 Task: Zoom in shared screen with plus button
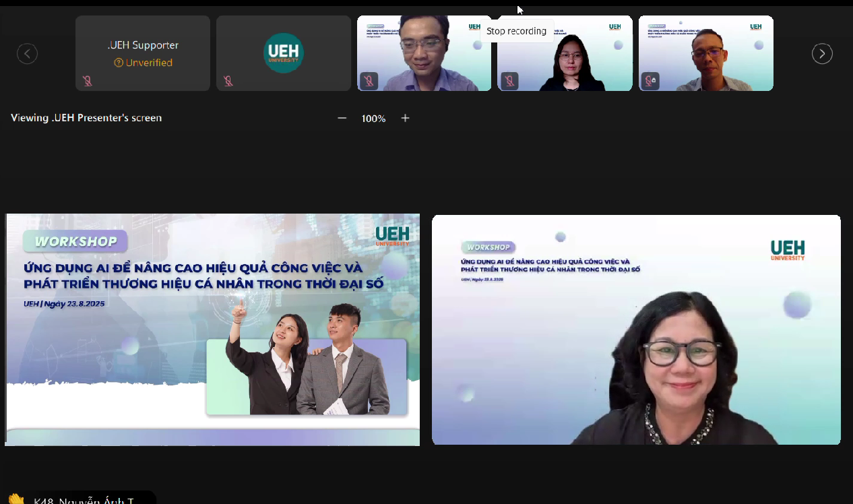pyautogui.click(x=405, y=118)
